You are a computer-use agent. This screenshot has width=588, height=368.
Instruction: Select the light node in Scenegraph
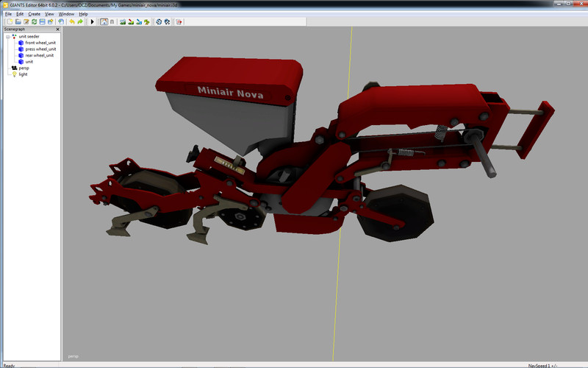(23, 74)
